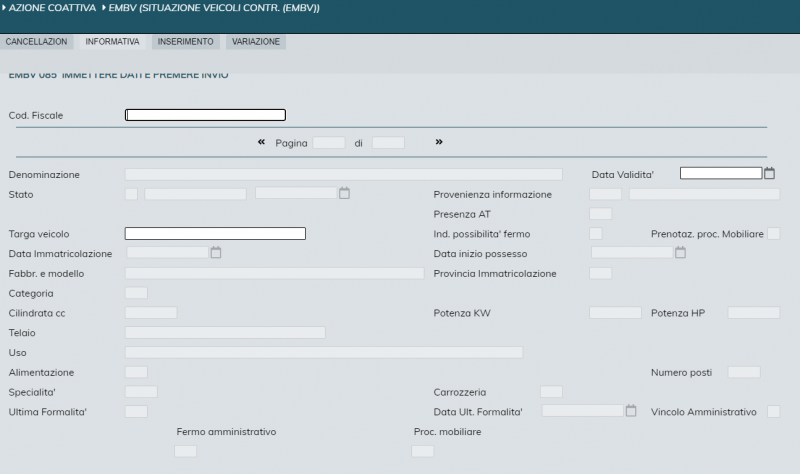The image size is (800, 474).
Task: Open calendar picker for Data Validita'
Action: [769, 173]
